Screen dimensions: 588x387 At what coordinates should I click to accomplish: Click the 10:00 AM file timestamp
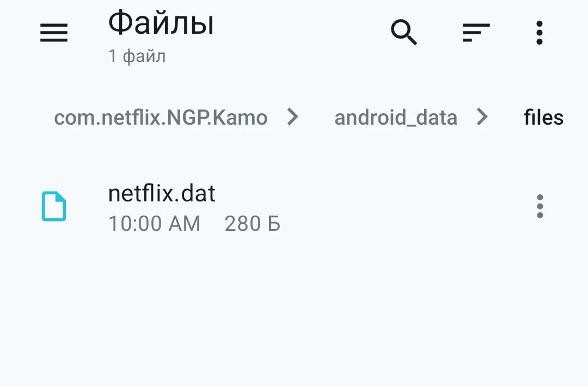tap(154, 223)
